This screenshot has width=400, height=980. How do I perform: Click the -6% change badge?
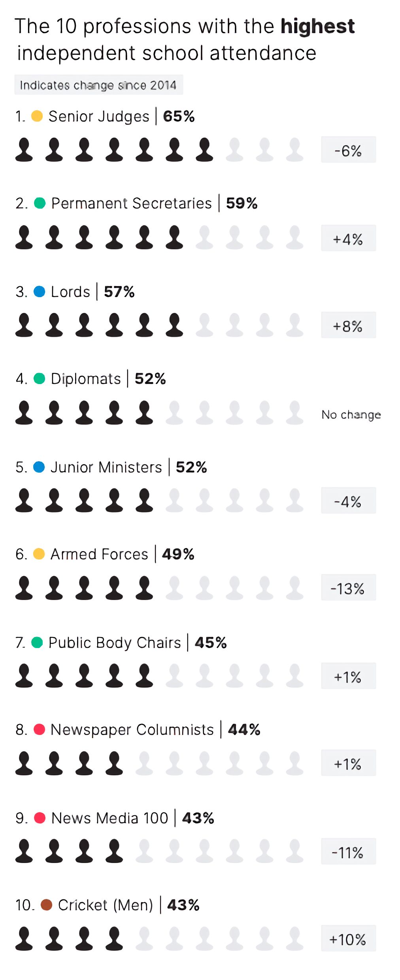(x=348, y=150)
